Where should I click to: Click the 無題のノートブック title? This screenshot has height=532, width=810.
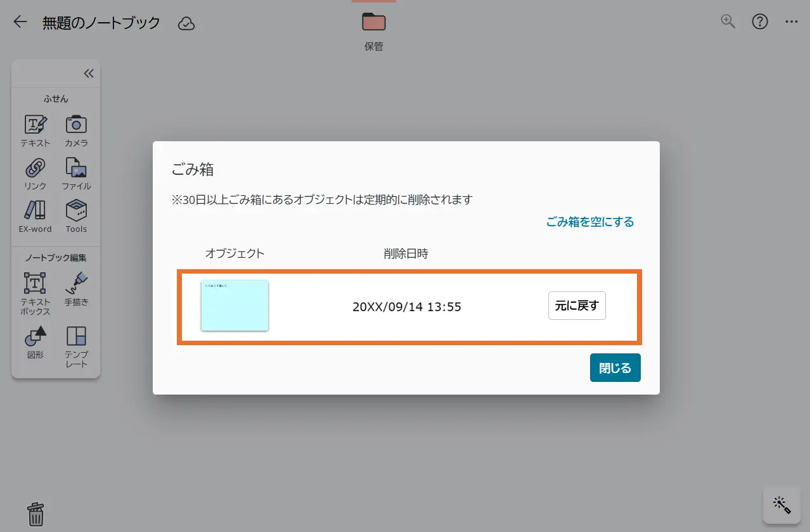click(x=101, y=23)
